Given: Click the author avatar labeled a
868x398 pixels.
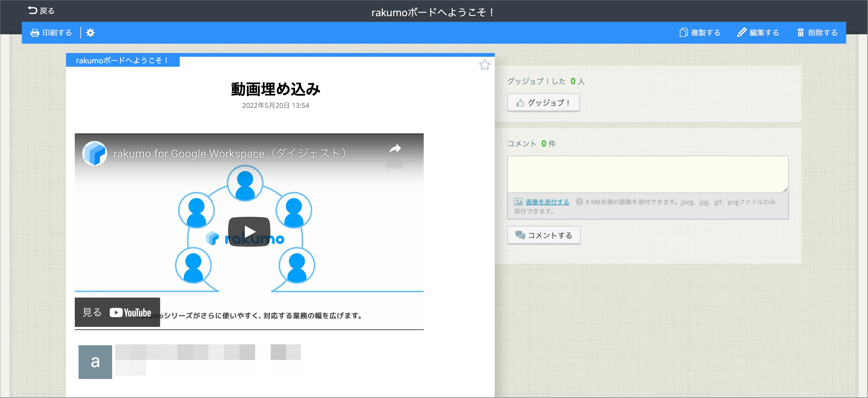Looking at the screenshot, I should point(95,362).
